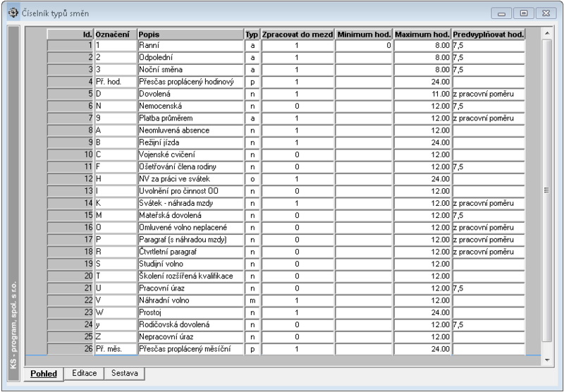Click z pracovní poměru in Dovolená row
Image resolution: width=564 pixels, height=392 pixels.
[x=489, y=94]
